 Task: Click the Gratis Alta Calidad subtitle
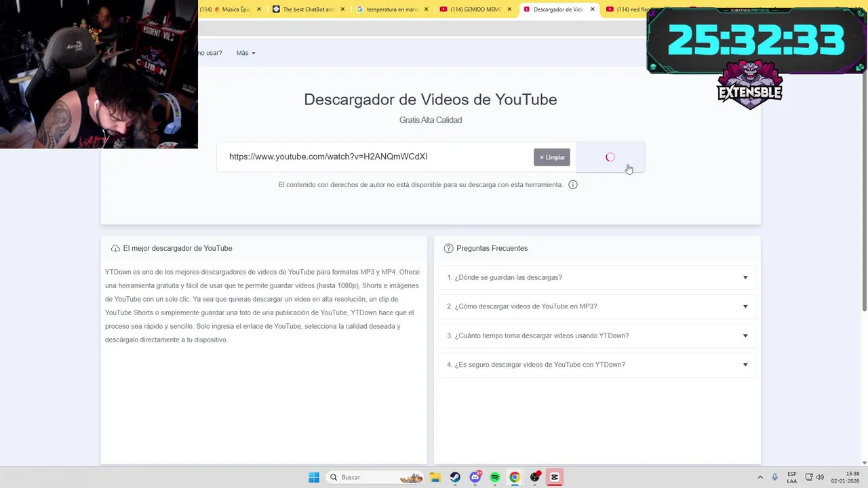pyautogui.click(x=431, y=120)
